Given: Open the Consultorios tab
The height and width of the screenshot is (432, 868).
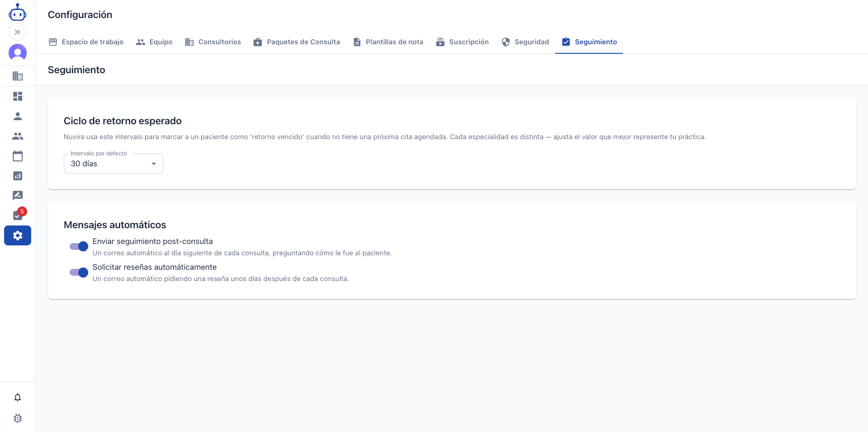Looking at the screenshot, I should [x=213, y=42].
